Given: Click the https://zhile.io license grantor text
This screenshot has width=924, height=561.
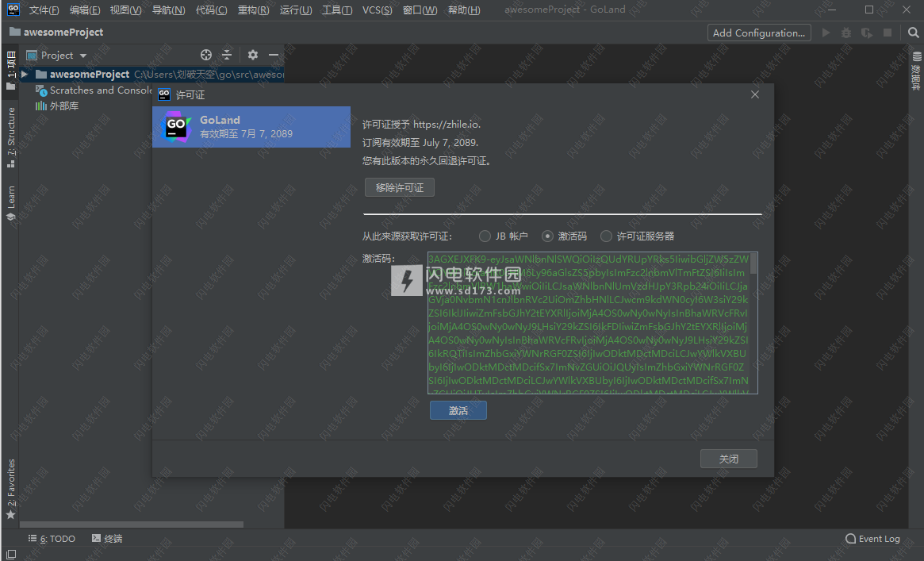Looking at the screenshot, I should (447, 125).
